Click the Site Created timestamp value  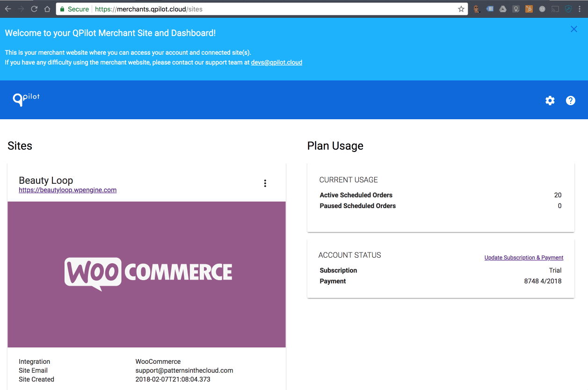173,379
